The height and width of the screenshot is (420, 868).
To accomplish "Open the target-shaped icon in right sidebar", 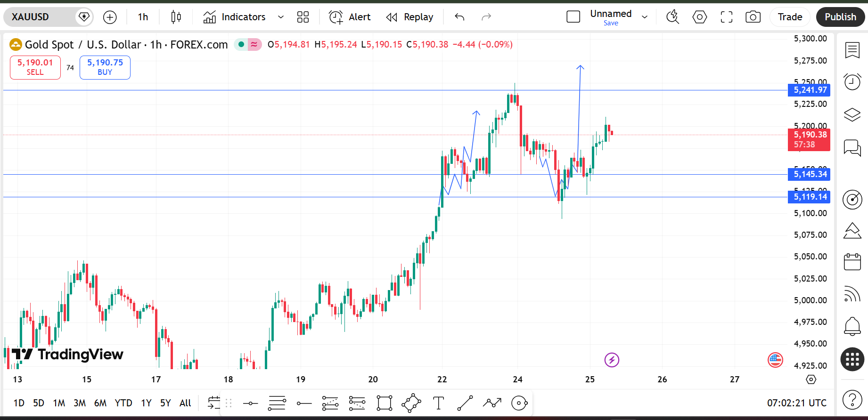I will click(852, 200).
